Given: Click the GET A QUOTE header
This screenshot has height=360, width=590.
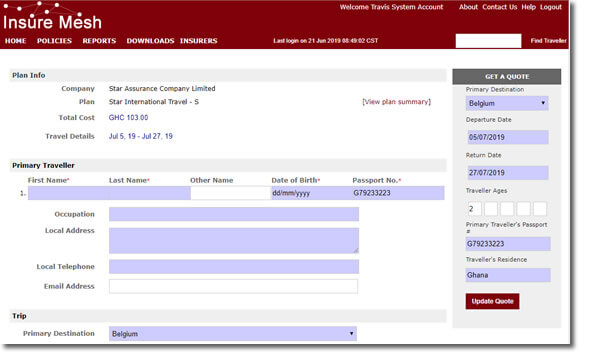Looking at the screenshot, I should coord(506,76).
